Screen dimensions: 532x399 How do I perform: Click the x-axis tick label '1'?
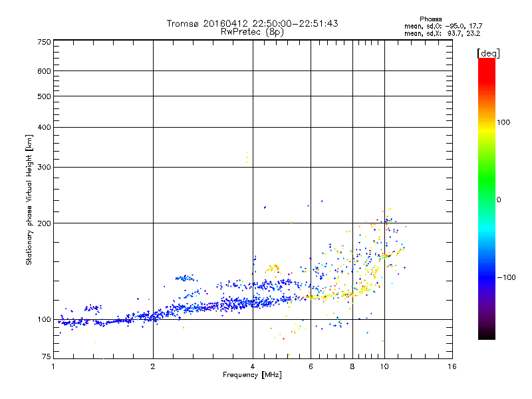pyautogui.click(x=53, y=366)
